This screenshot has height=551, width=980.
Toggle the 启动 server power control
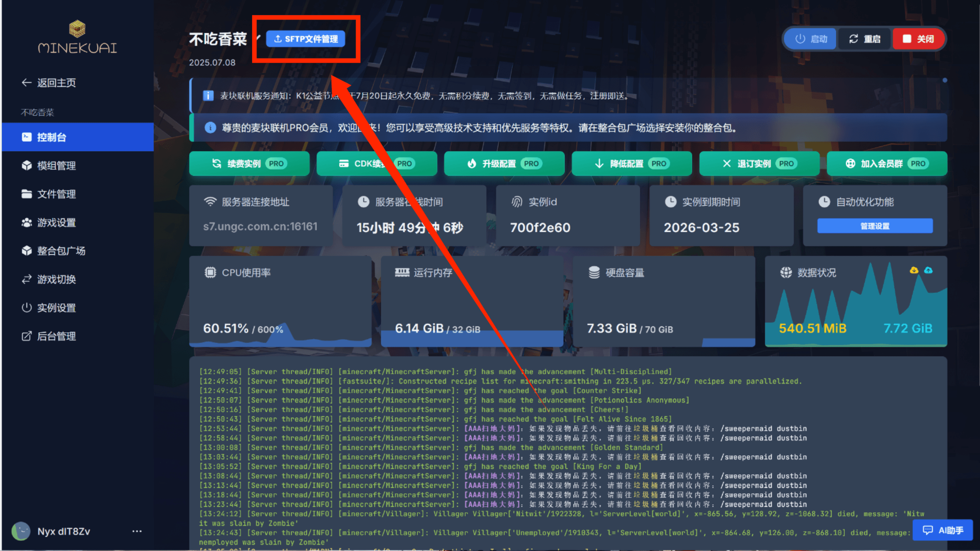[x=810, y=38]
